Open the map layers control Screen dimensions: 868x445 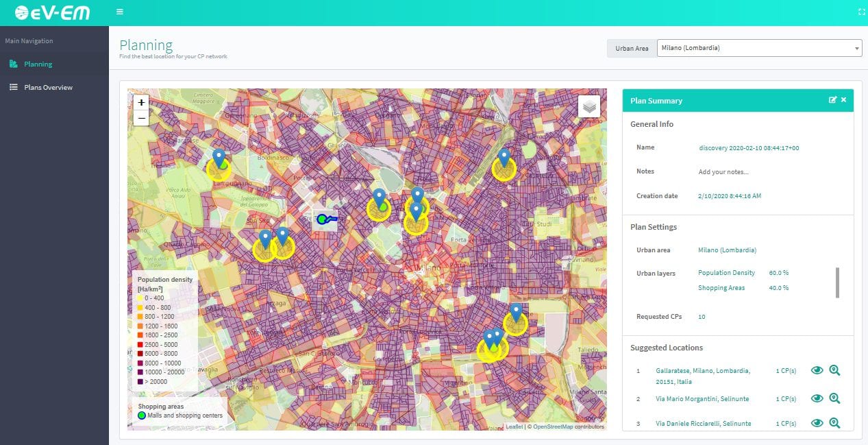coord(588,106)
